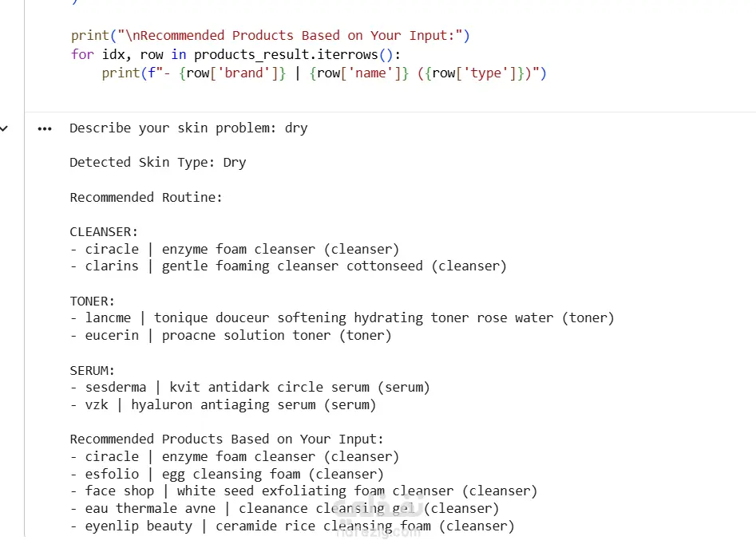Open the three-dot output options menu
The image size is (756, 540).
[x=45, y=128]
